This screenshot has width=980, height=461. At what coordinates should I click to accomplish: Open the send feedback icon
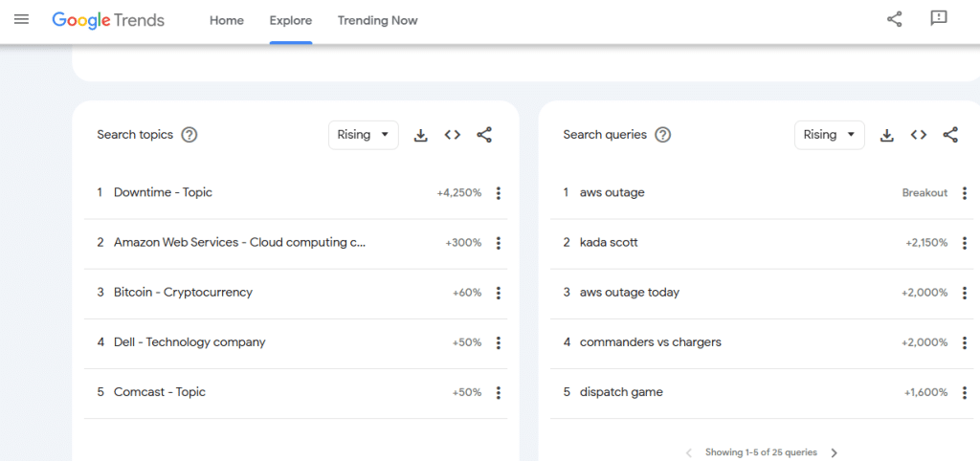pyautogui.click(x=939, y=19)
